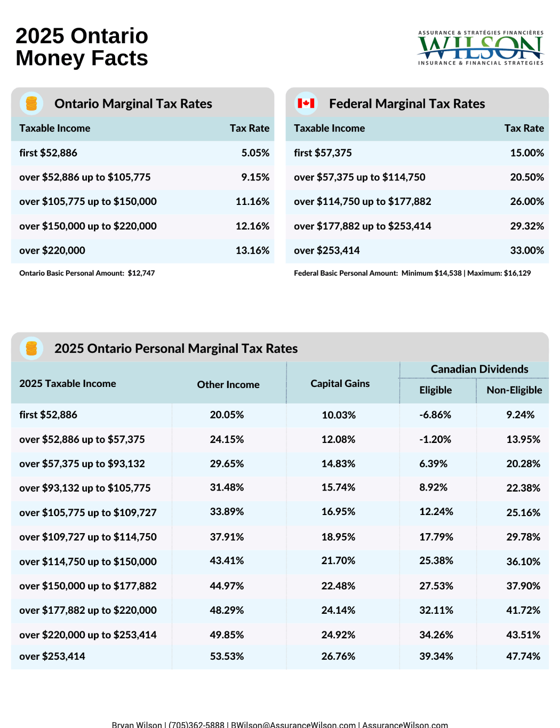Image resolution: width=560 pixels, height=728 pixels.
Task: Select the 2025 Ontario Money Facts title
Action: (x=82, y=47)
